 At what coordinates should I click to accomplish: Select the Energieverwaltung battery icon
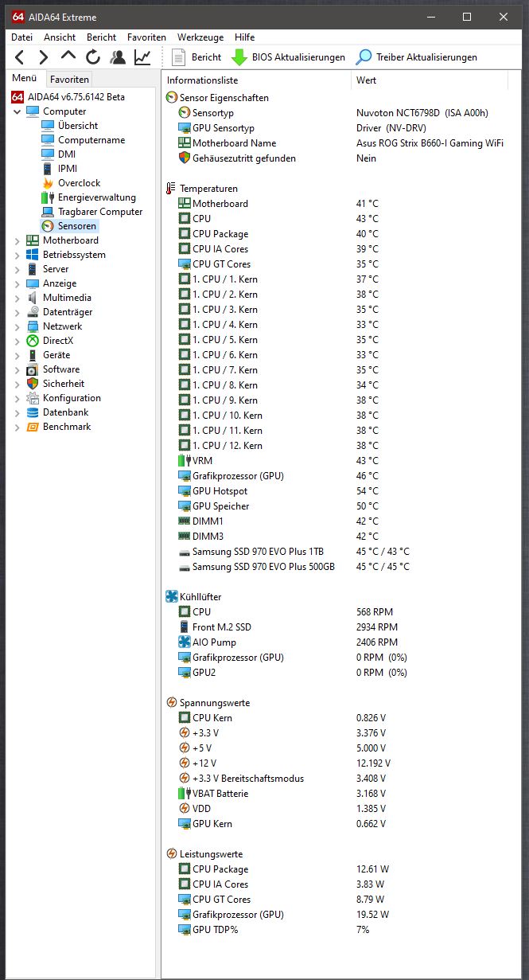(48, 197)
